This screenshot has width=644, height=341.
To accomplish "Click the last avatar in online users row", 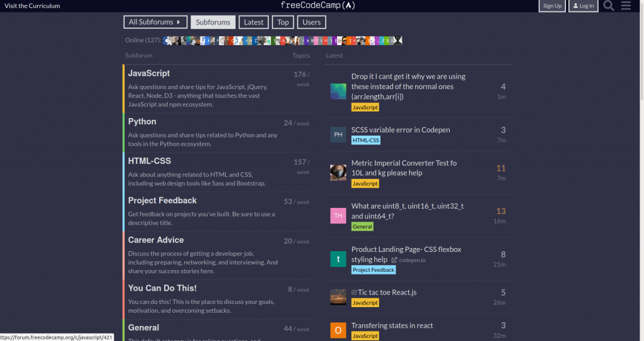I will coord(398,40).
